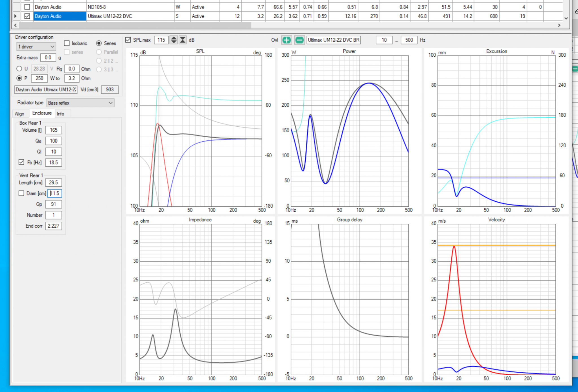Click the Excursion graph plot area
The height and width of the screenshot is (392, 578).
[x=497, y=131]
